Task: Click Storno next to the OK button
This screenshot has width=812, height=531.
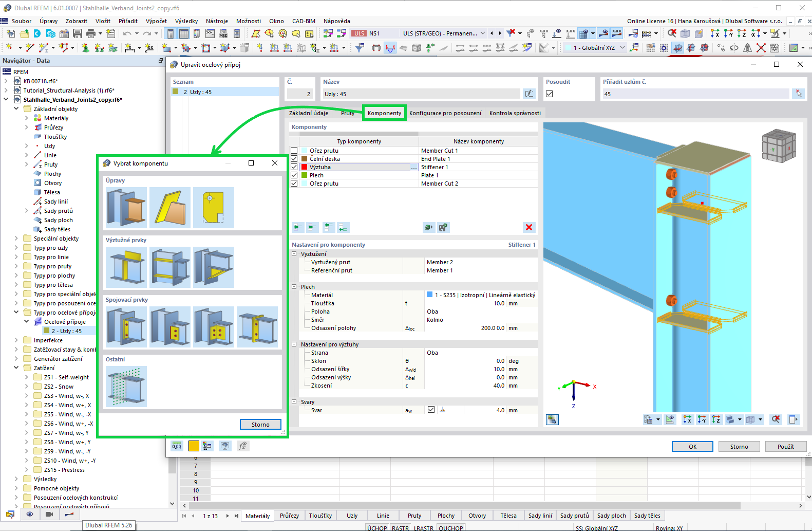Action: (739, 446)
